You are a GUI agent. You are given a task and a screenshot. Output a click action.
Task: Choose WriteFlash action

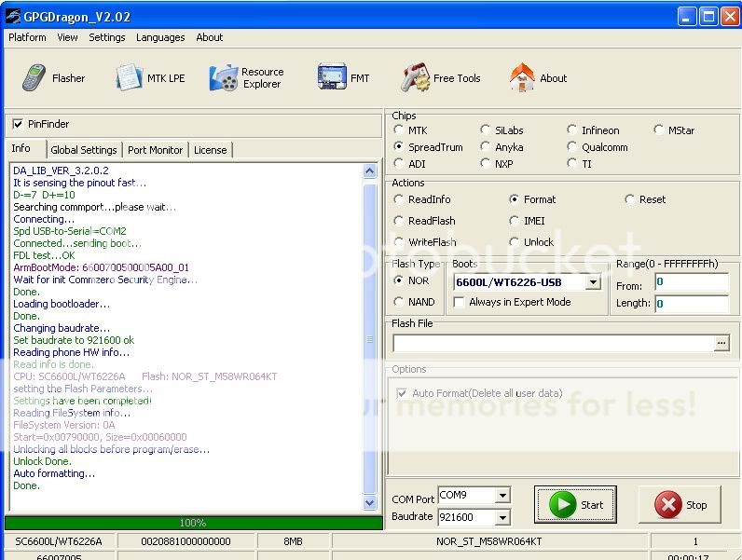[x=398, y=241]
